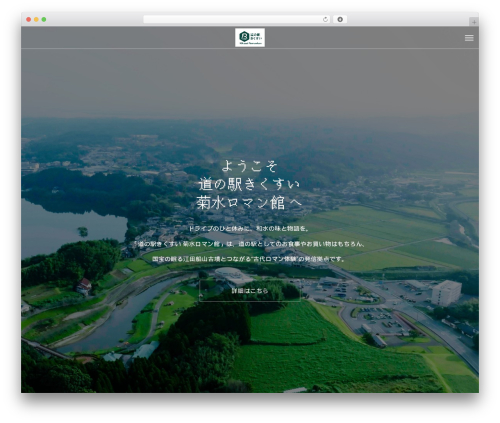Click the ようこそ heading text
The width and height of the screenshot is (500, 423).
(x=250, y=166)
